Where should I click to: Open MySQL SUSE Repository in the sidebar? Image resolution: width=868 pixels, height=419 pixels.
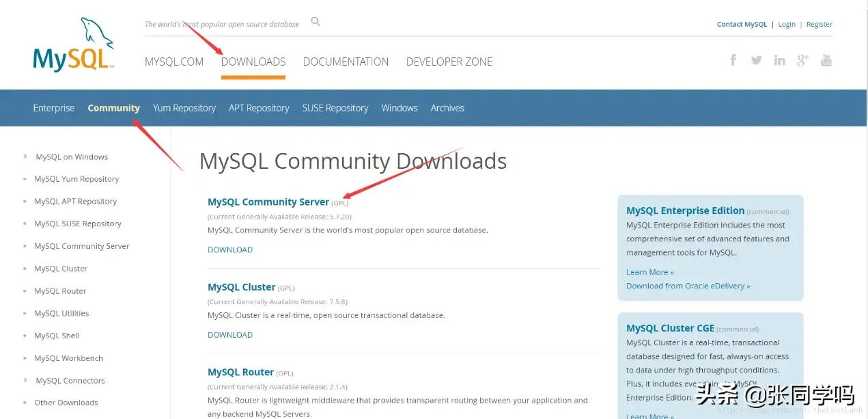(x=78, y=224)
